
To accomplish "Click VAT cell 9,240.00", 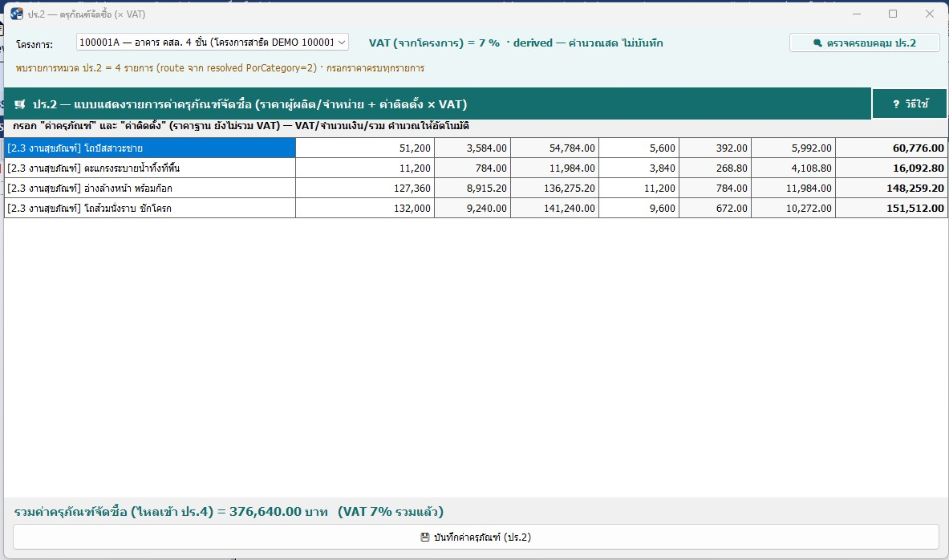I will pyautogui.click(x=472, y=208).
